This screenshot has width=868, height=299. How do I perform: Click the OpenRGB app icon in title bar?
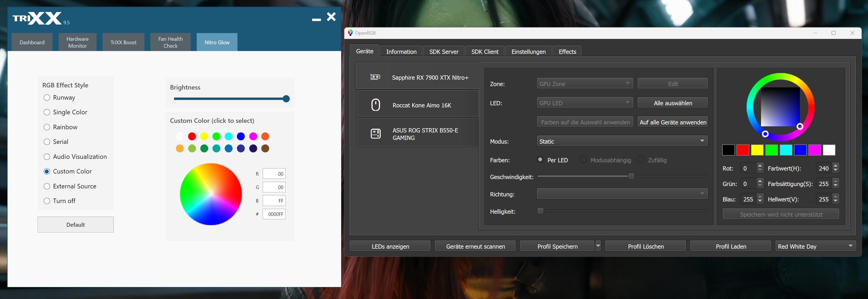pyautogui.click(x=350, y=33)
